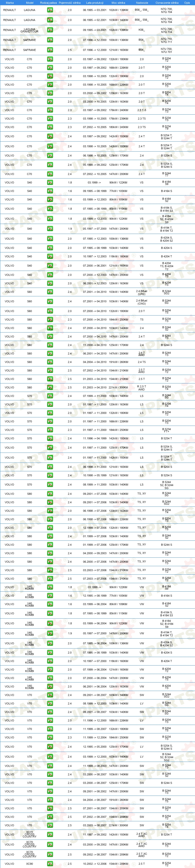Screen dimensions: 195x868
Task: Click the Lata produkcji column header
Action: pos(95,3)
